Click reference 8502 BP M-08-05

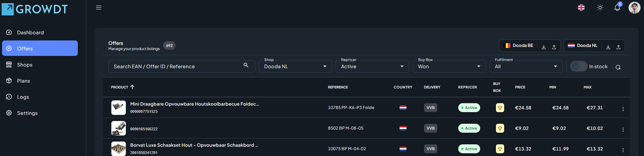point(345,128)
